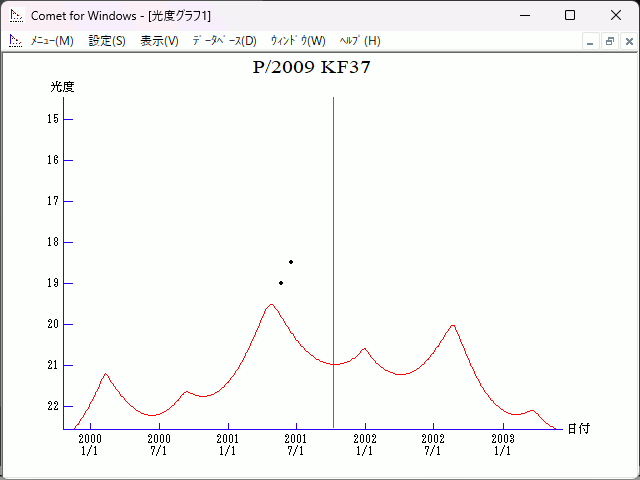Click the 日付 date axis label
Viewport: 640px width, 480px height.
click(x=578, y=429)
